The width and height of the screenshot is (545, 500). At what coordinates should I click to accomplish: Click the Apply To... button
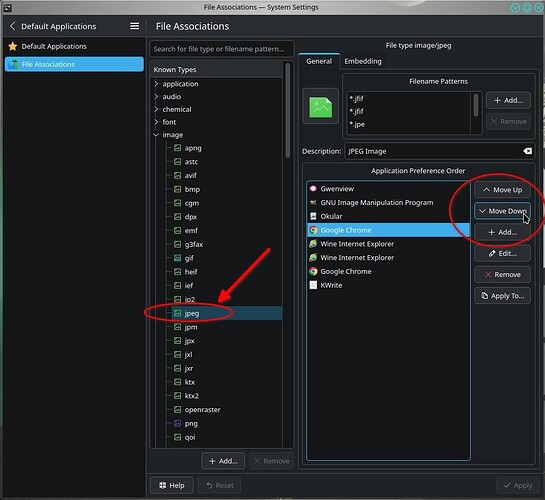pos(502,296)
